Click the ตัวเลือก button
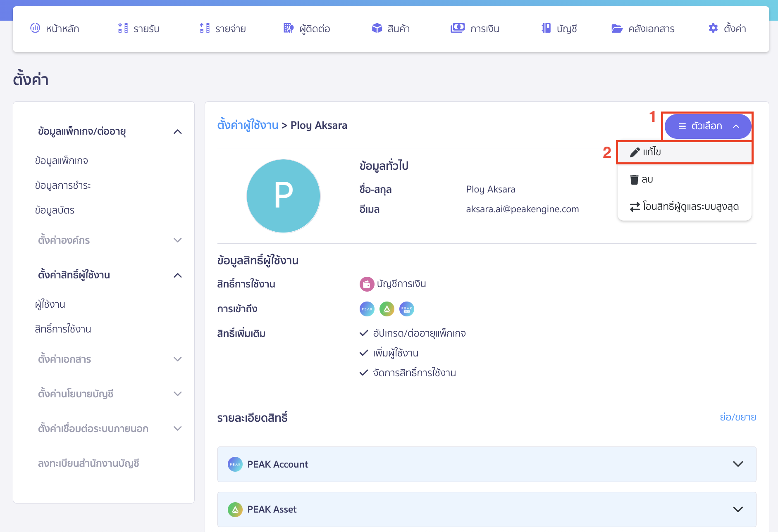This screenshot has width=778, height=532. tap(707, 126)
